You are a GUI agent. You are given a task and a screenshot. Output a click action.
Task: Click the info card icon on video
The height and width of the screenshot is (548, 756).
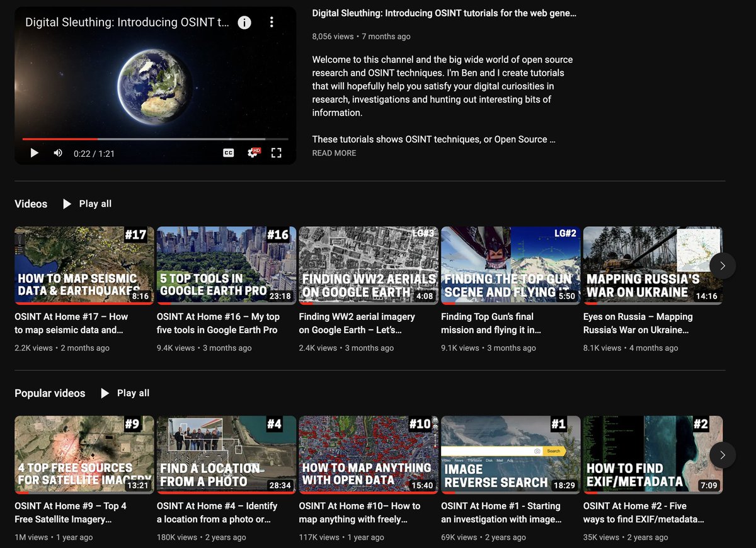point(244,23)
